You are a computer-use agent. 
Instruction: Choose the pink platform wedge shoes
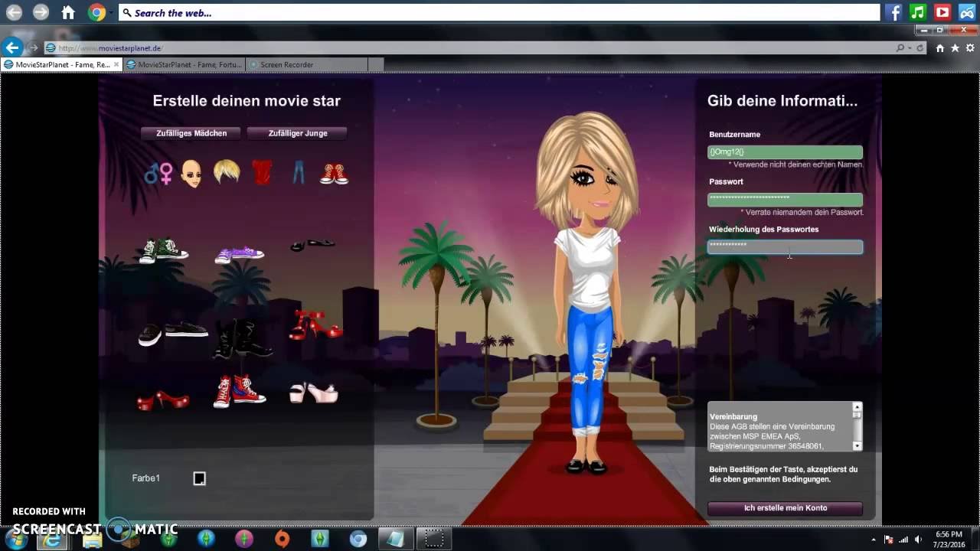tap(313, 393)
